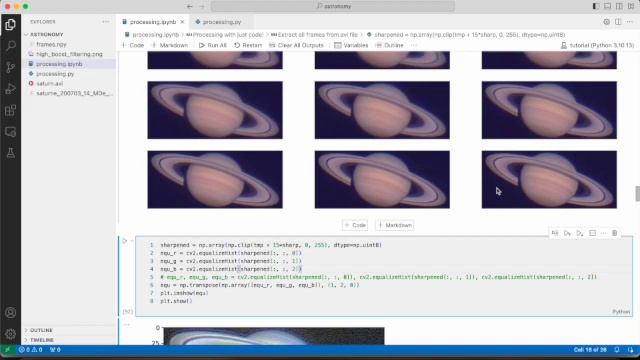Open notebook settings gear in editor toolbar
This screenshot has width=640, height=360.
(x=607, y=22)
